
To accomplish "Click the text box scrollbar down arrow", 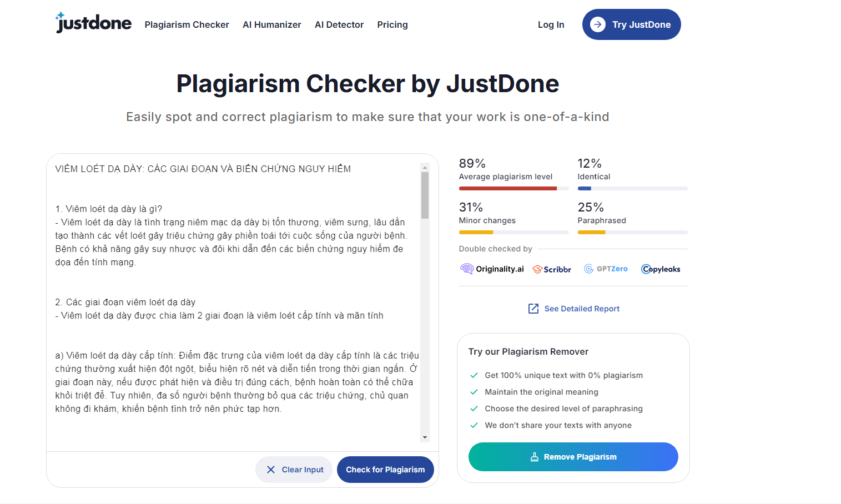I will pyautogui.click(x=425, y=437).
